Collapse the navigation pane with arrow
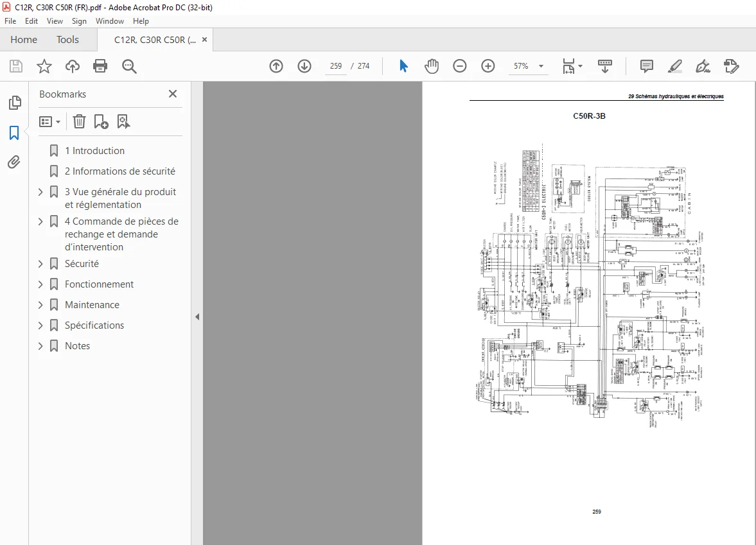 (197, 316)
